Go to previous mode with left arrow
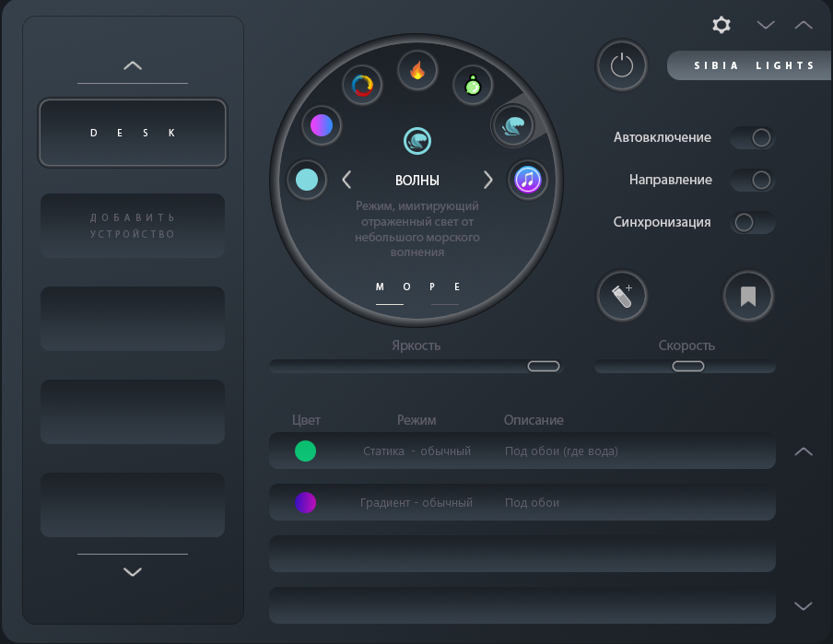The image size is (833, 644). click(x=346, y=180)
